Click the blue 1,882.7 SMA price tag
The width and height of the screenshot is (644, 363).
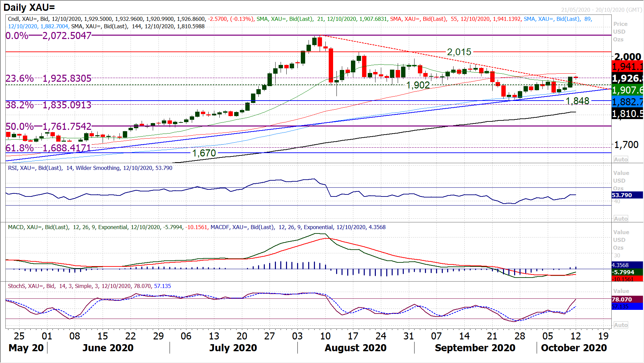628,102
